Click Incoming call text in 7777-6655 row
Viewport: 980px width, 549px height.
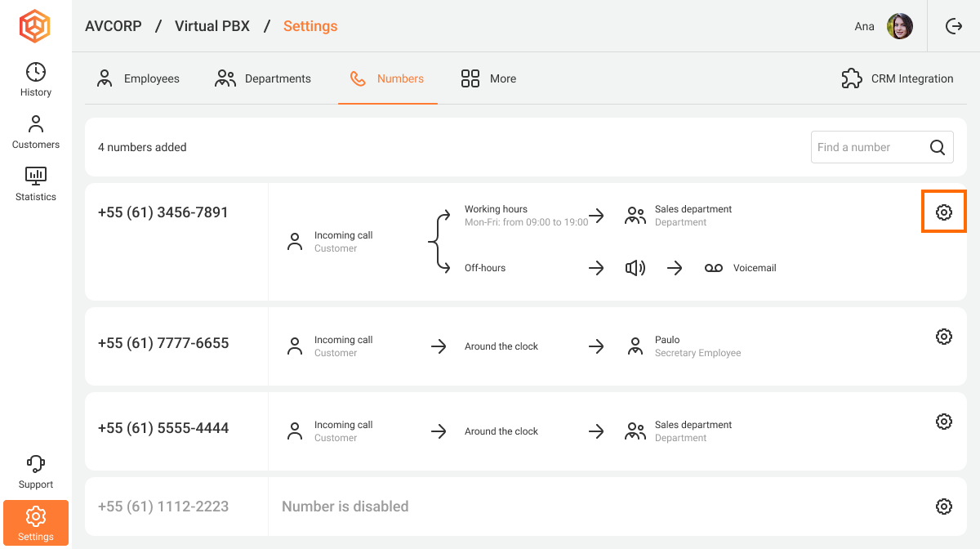click(x=343, y=340)
